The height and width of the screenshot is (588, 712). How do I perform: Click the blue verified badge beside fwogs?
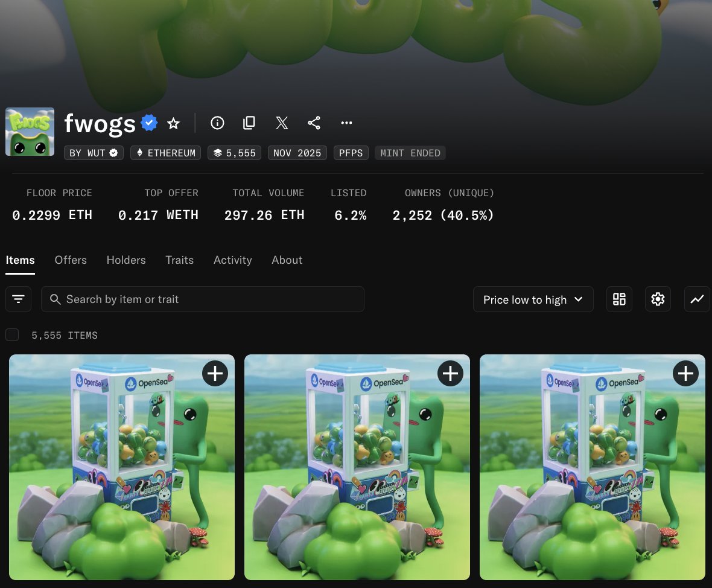tap(149, 123)
